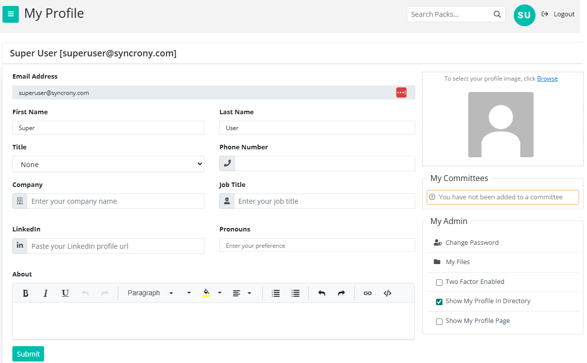
Task: Uncheck Show My Profile In Directory
Action: click(439, 302)
